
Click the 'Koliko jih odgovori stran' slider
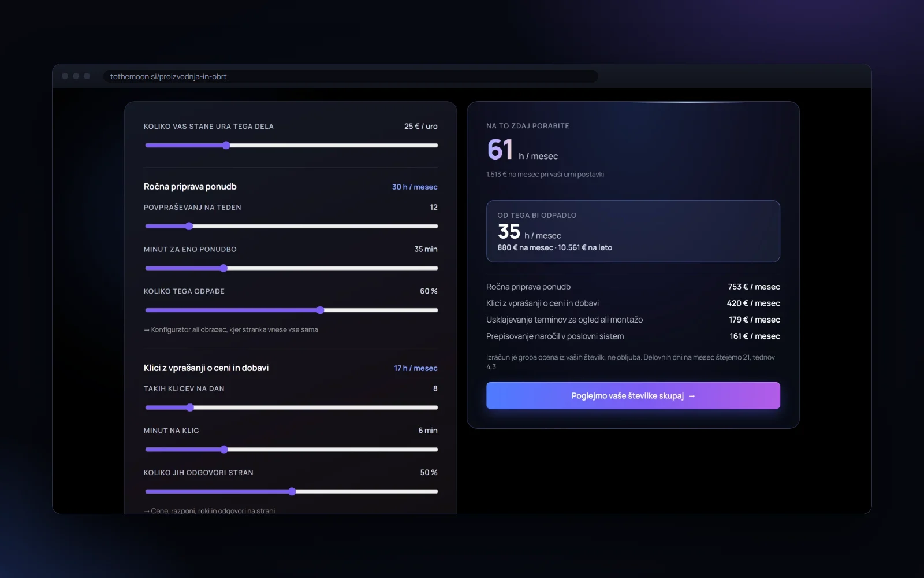click(x=292, y=491)
